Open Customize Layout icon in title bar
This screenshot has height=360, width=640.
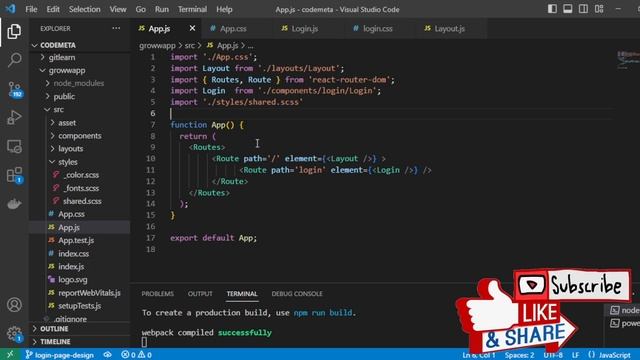tap(599, 9)
